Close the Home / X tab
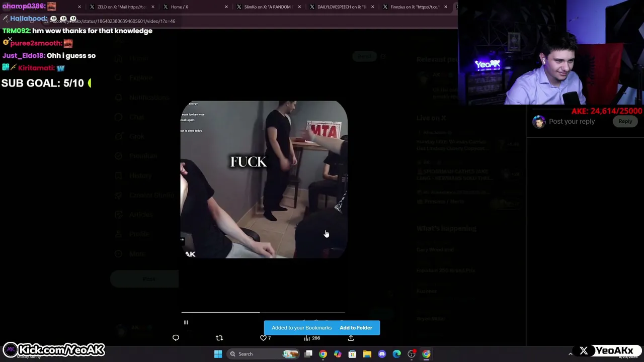 226,7
